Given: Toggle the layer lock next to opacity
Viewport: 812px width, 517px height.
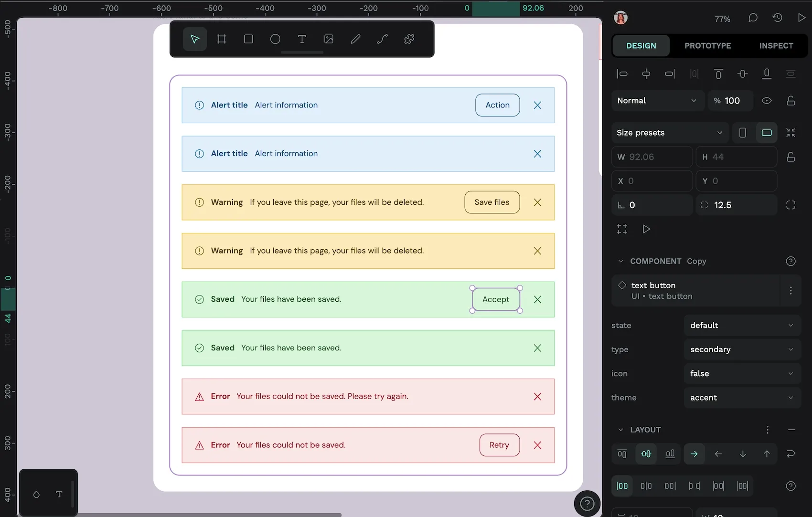Looking at the screenshot, I should 791,101.
